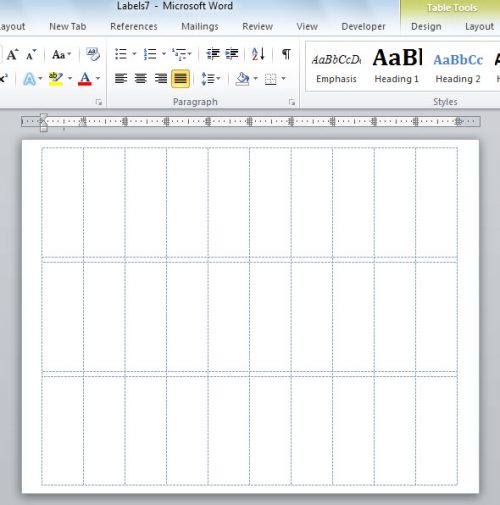Click the red Font Color button
500x505 pixels.
click(x=85, y=79)
